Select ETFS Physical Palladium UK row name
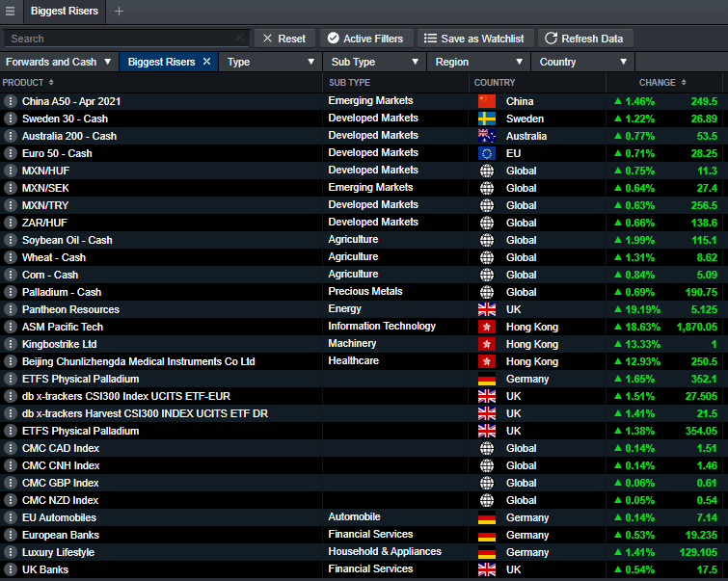This screenshot has height=581, width=728. 80,431
